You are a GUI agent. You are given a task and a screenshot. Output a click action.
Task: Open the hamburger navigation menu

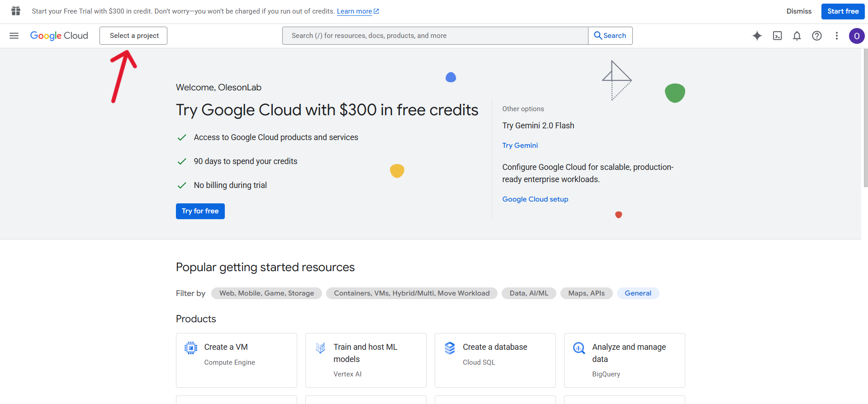click(x=14, y=36)
